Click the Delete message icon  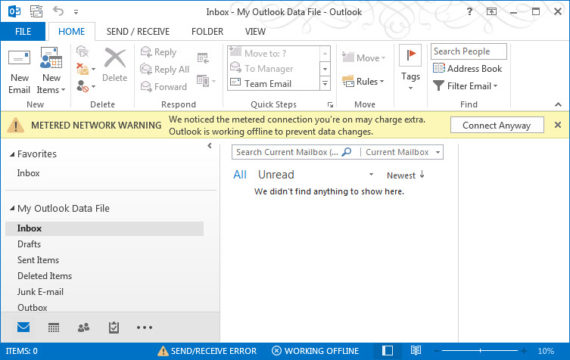(x=115, y=65)
